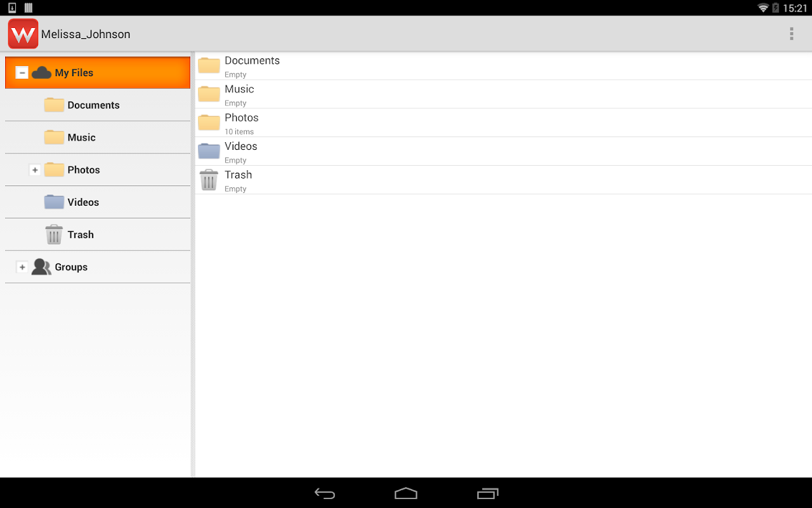812x508 pixels.
Task: Open the overflow menu in the action bar
Action: [x=791, y=33]
